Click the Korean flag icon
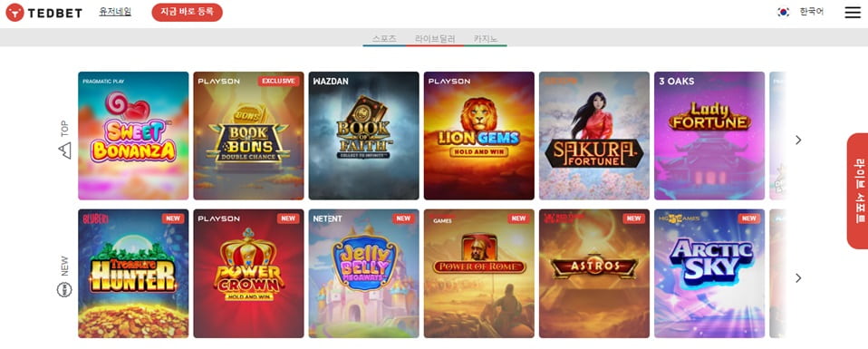Viewport: 868px width, 349px height. (784, 12)
